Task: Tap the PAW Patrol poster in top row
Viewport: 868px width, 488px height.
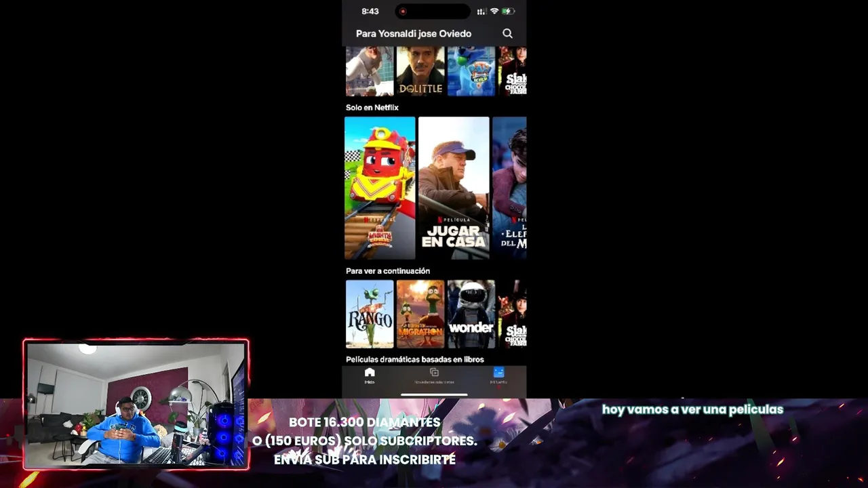Action: 471,71
